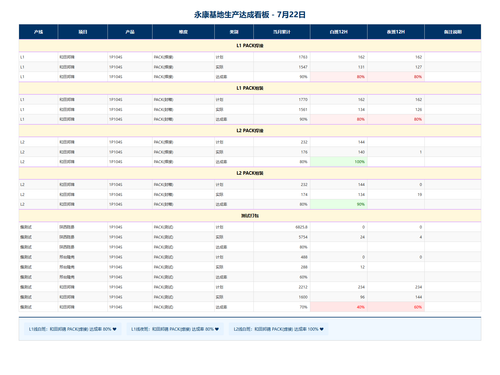Click the first L1 PACK group header row
500x375 pixels.
[250, 46]
